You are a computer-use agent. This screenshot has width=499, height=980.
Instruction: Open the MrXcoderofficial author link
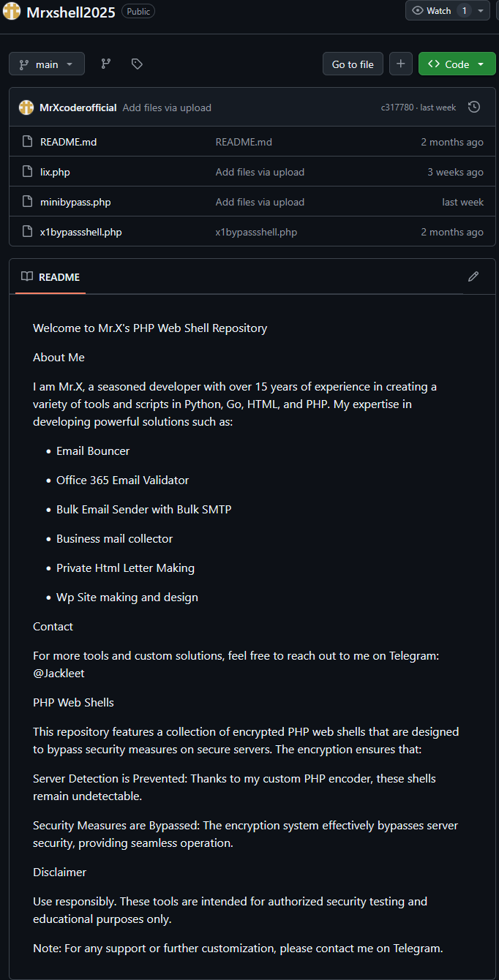(78, 108)
